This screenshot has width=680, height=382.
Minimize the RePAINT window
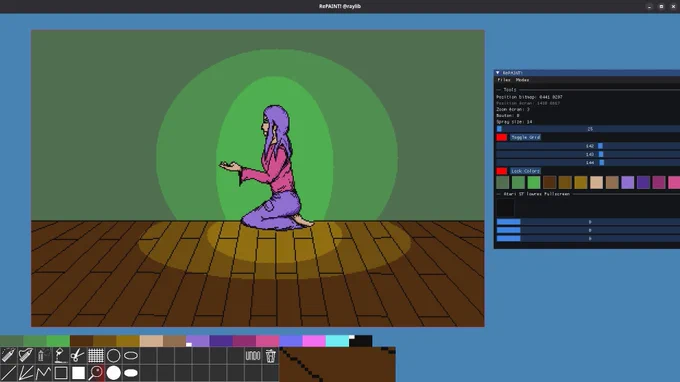(x=649, y=7)
